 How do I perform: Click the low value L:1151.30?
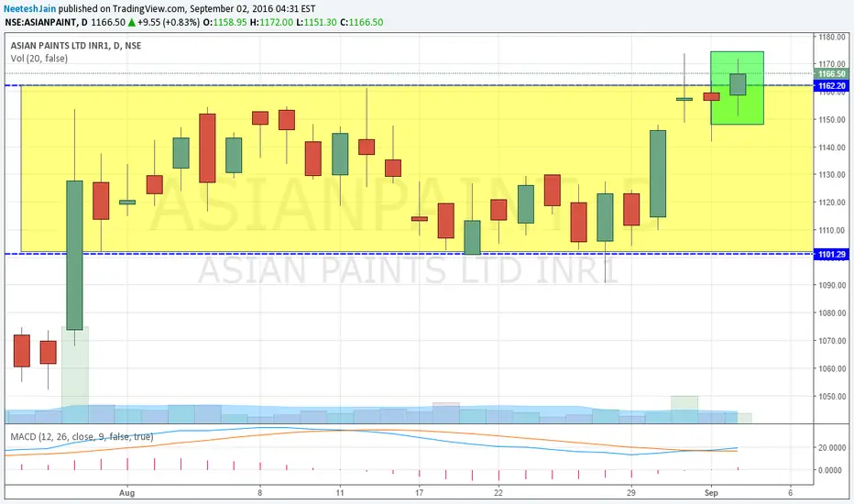tap(316, 22)
